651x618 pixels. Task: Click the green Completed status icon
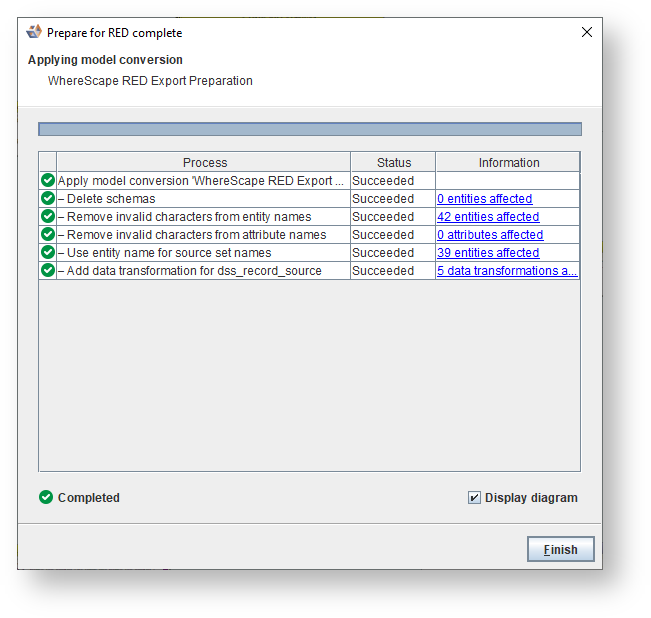click(x=46, y=498)
